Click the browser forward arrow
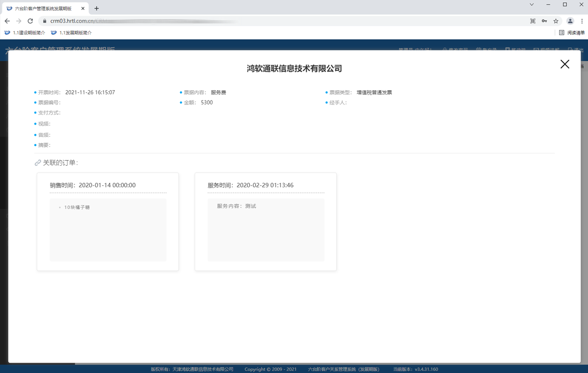 click(x=19, y=21)
